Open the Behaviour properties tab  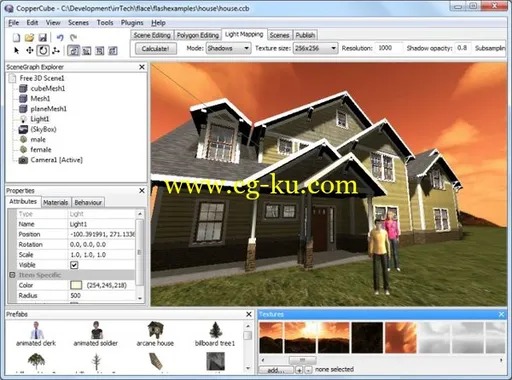point(88,202)
